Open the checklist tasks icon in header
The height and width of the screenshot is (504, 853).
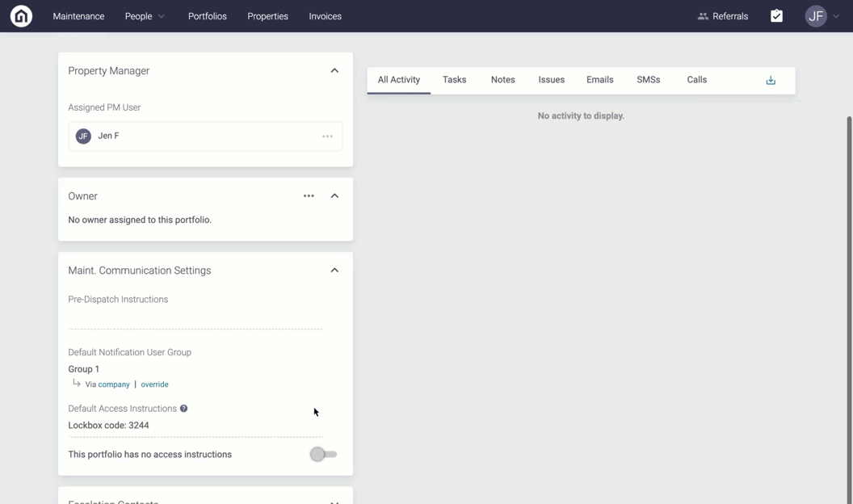(x=776, y=16)
